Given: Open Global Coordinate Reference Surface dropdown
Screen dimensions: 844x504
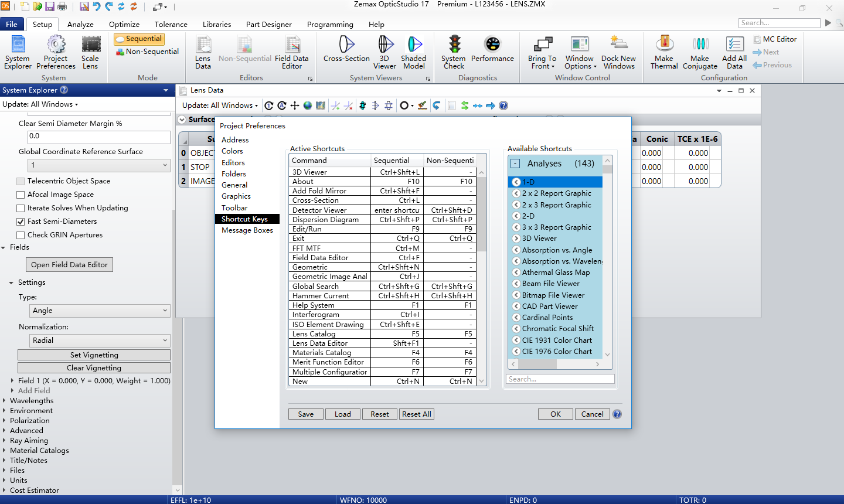Looking at the screenshot, I should click(x=99, y=165).
